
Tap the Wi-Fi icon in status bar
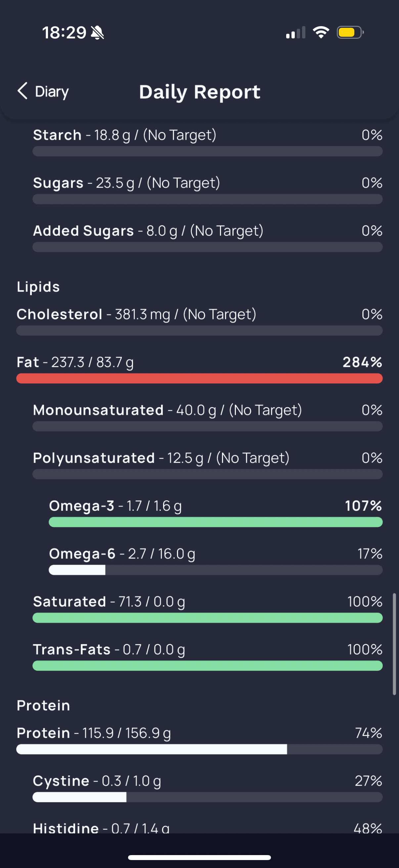pos(321,32)
